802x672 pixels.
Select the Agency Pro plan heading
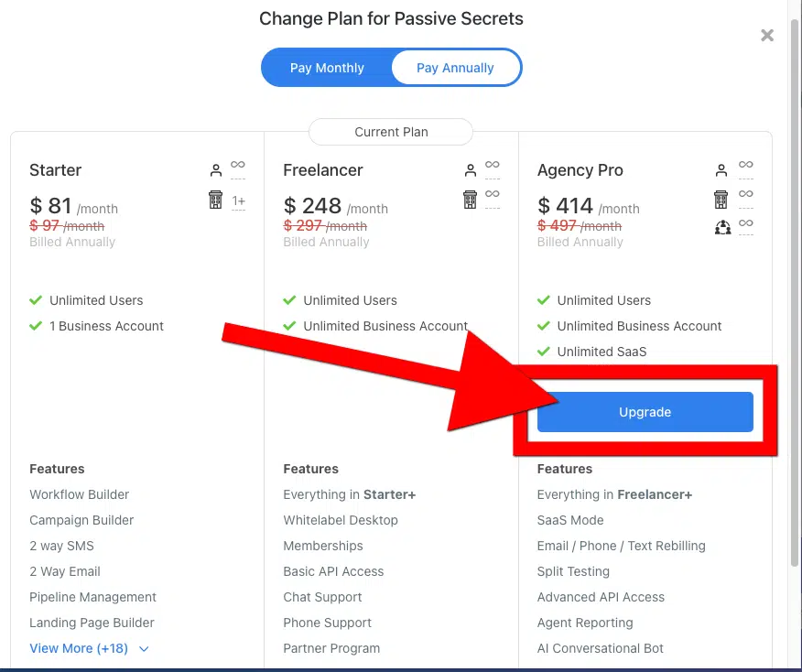click(x=580, y=169)
